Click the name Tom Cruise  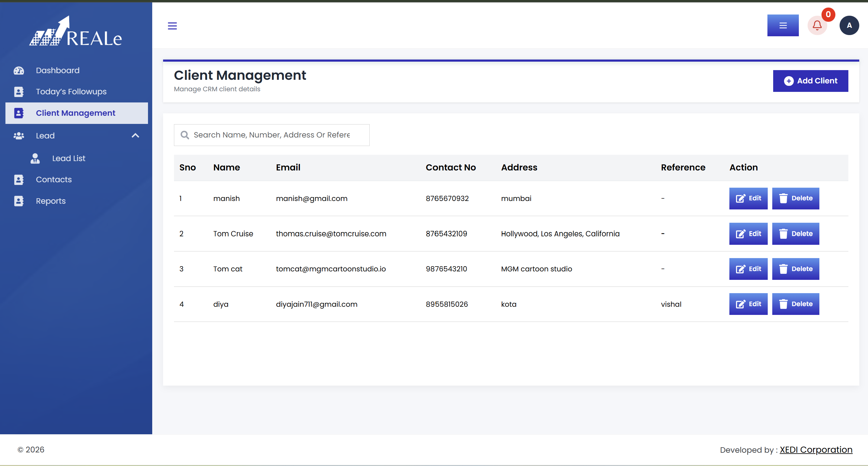[x=233, y=234]
